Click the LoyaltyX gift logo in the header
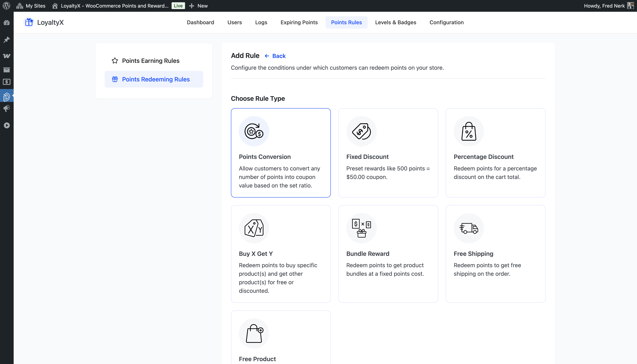The width and height of the screenshot is (637, 364). coord(29,22)
